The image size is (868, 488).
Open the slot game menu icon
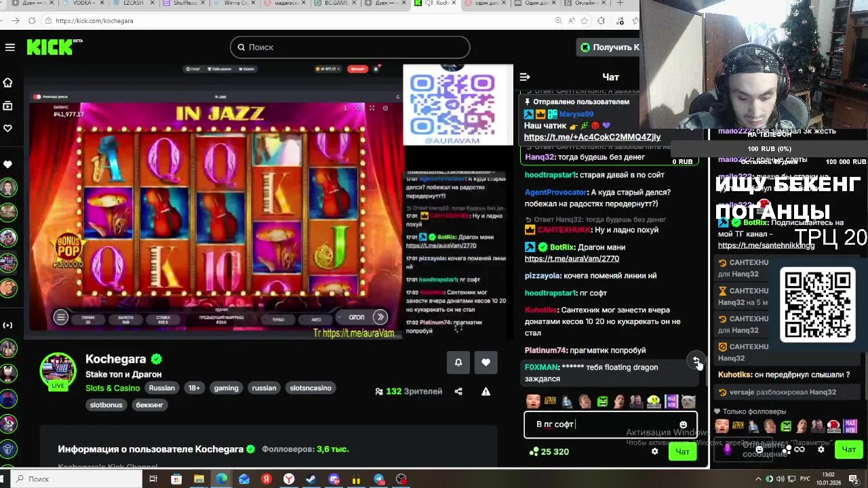[60, 317]
